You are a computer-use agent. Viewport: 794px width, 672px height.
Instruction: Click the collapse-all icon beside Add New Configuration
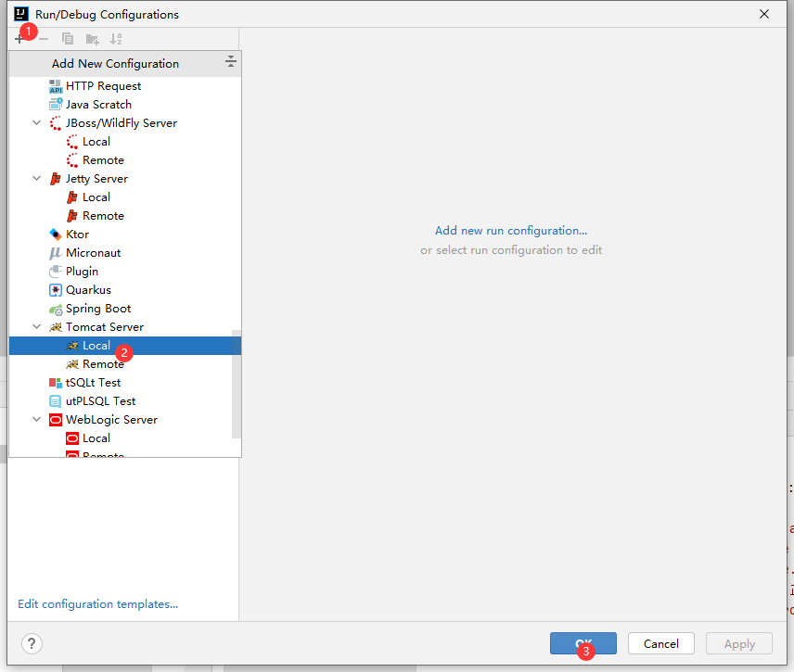click(x=230, y=62)
